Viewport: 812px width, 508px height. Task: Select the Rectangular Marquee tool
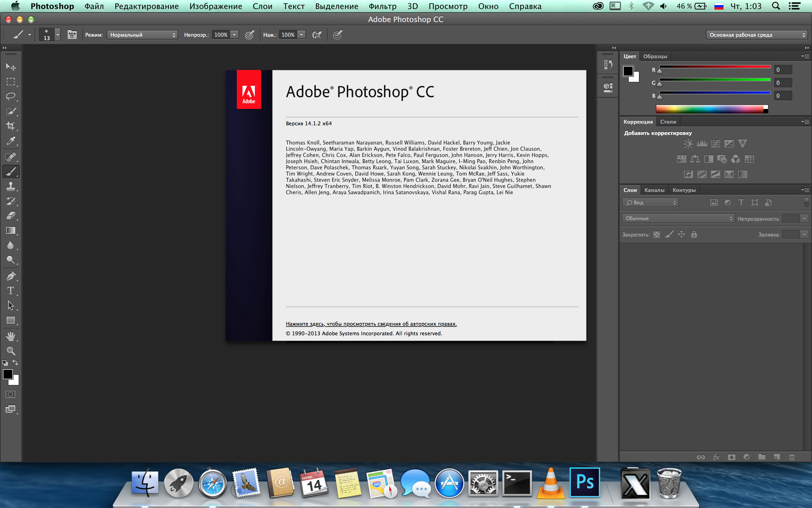pyautogui.click(x=11, y=82)
